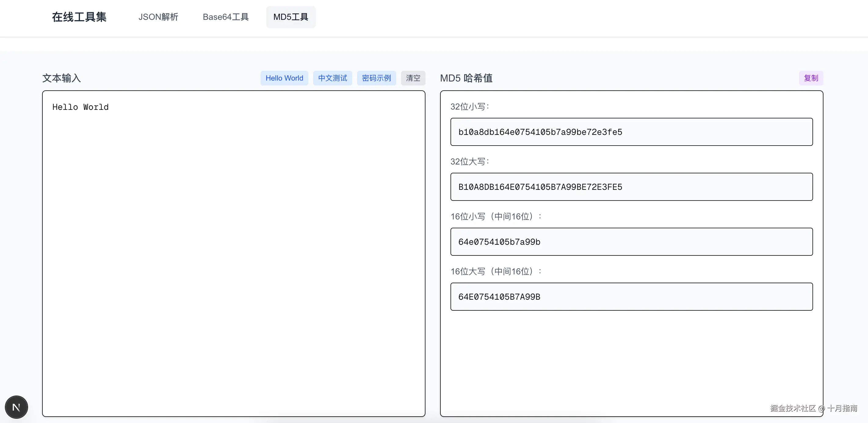Screen dimensions: 868x423
Task: Switch to the Base64工具 tab
Action: 226,17
